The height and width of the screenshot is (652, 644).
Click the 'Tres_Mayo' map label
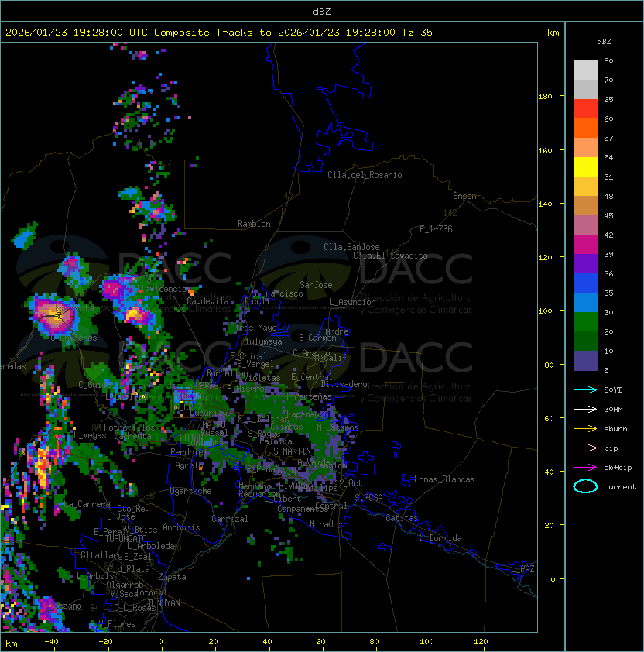click(x=255, y=328)
